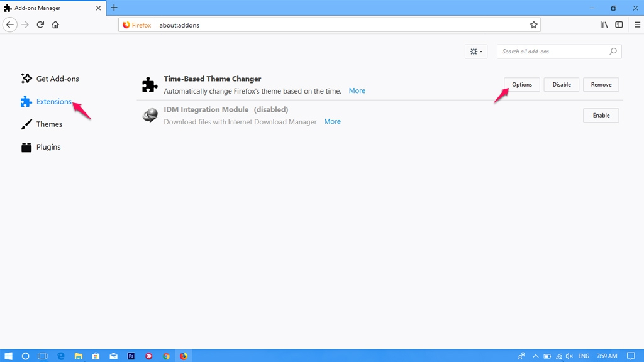
Task: Open the add-on tools gear dropdown
Action: pyautogui.click(x=476, y=52)
